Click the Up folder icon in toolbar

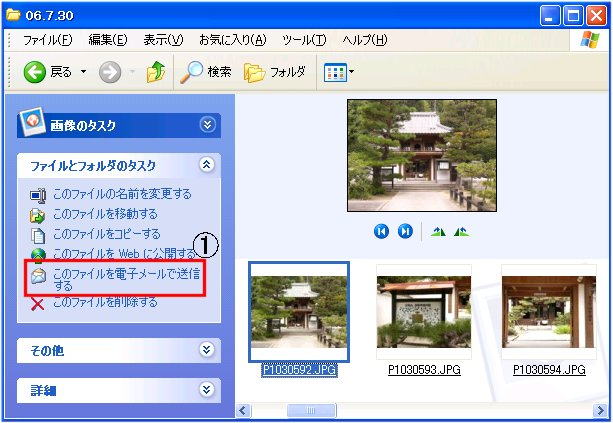[155, 72]
